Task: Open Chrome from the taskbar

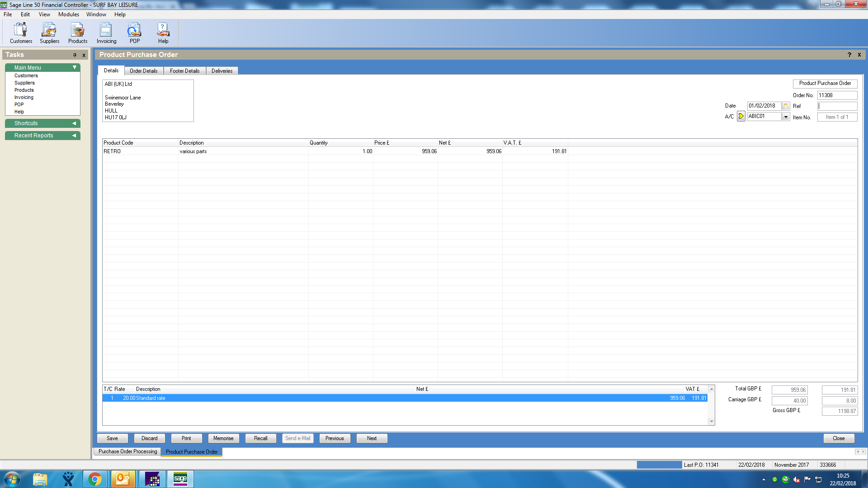Action: click(x=95, y=479)
